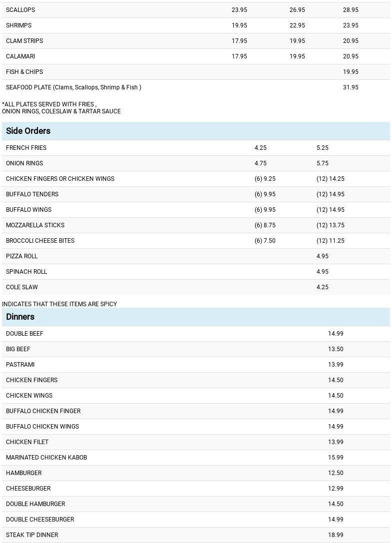Image resolution: width=392 pixels, height=543 pixels.
Task: Click the SEAFOOD PLATE menu row
Action: 73,87
